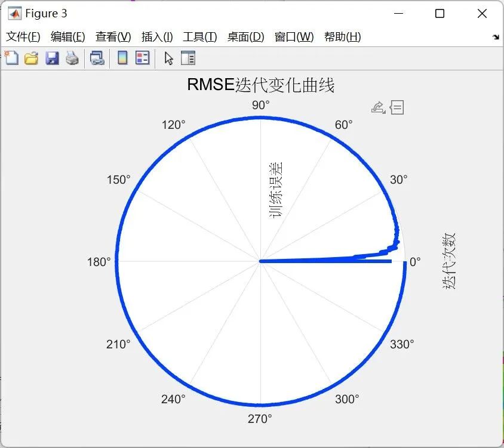Viewport: 504px width, 448px height.
Task: Save the figure with the Save icon
Action: [x=53, y=58]
